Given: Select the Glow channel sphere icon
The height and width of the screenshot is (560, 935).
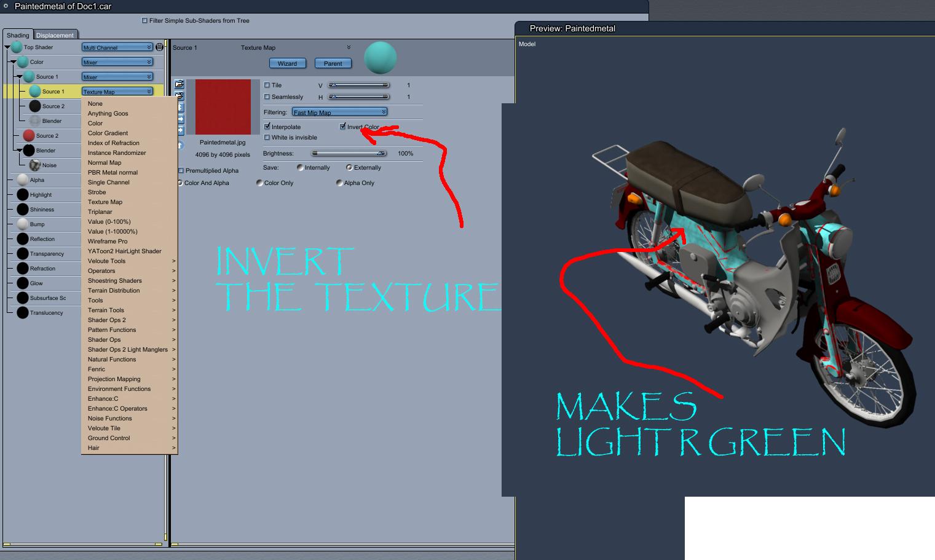Looking at the screenshot, I should [23, 283].
